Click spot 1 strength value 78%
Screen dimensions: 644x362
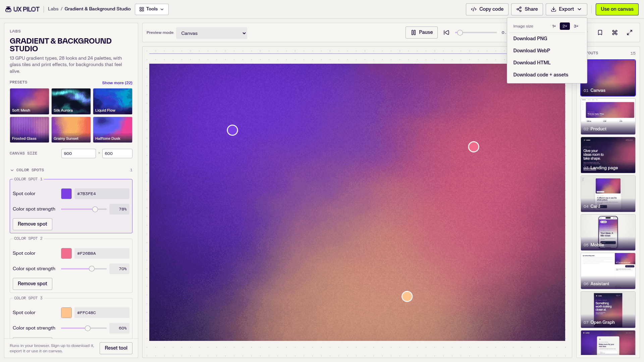tap(119, 209)
